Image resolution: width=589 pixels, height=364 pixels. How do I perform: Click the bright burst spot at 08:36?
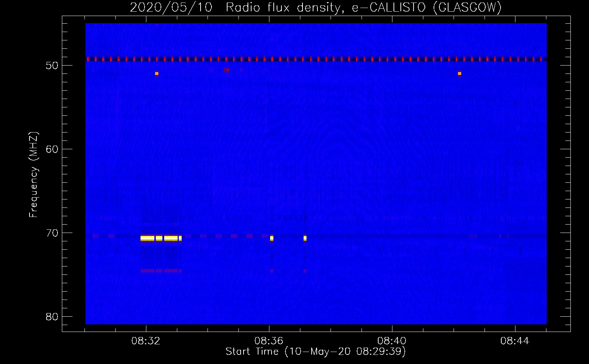272,238
